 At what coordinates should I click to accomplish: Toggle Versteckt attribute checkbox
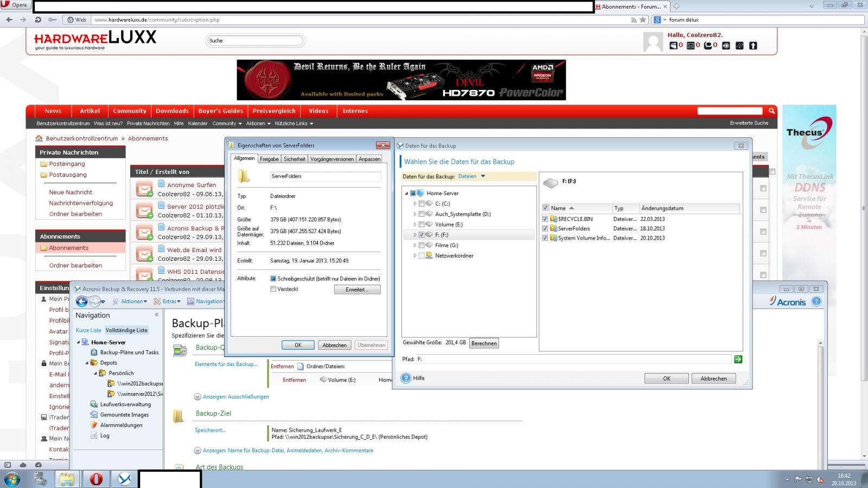click(x=273, y=289)
